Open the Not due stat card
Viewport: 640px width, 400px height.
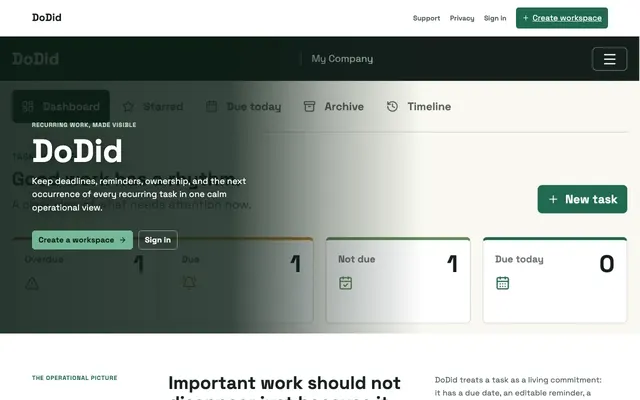point(398,280)
